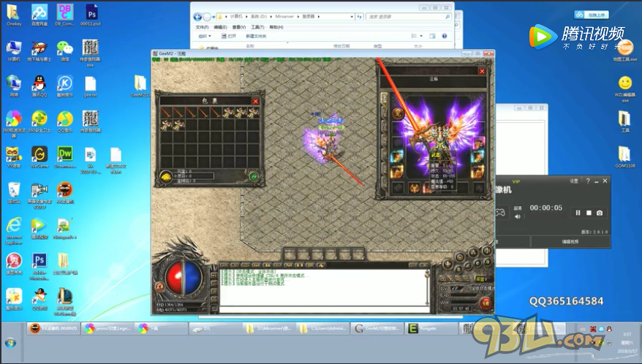Click the chat log scrollbar in game
This screenshot has height=364, width=642.
[x=427, y=289]
